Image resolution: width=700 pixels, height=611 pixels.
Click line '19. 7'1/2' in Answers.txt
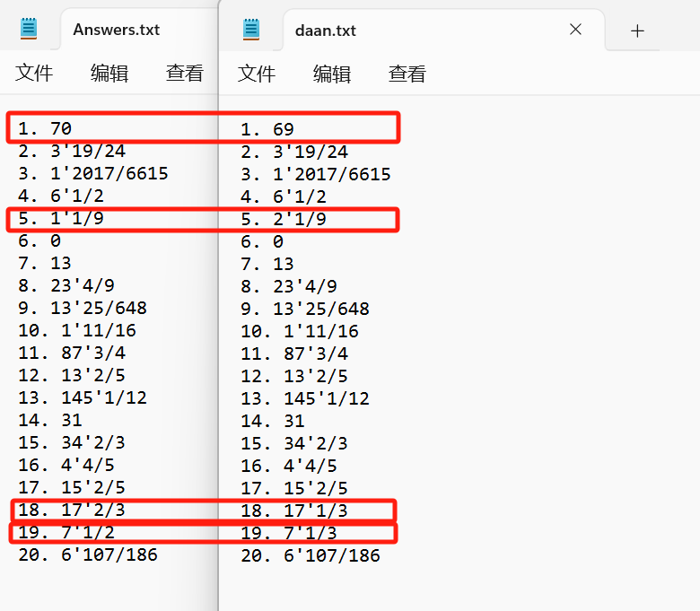66,532
